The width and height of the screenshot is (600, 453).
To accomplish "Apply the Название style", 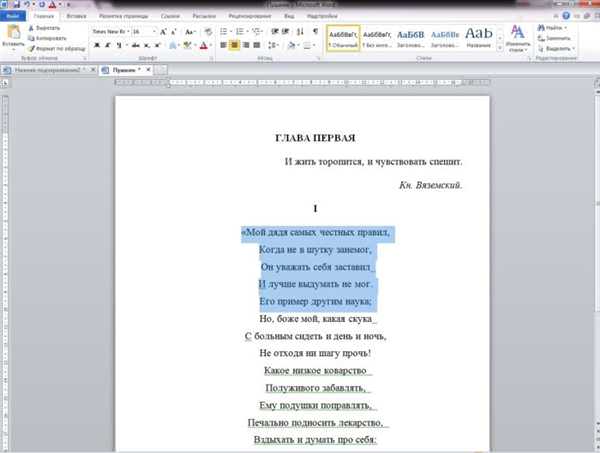I will tap(479, 38).
